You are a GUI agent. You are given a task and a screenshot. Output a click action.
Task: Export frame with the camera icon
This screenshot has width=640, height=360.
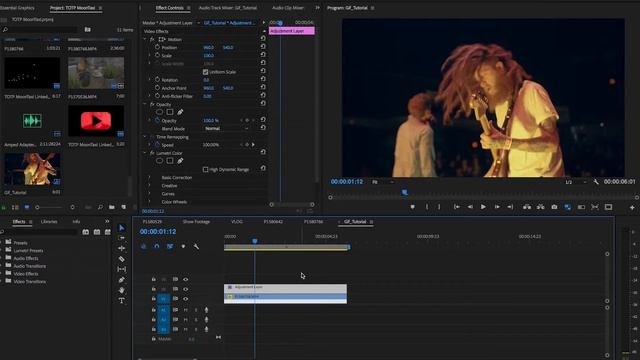pos(554,207)
